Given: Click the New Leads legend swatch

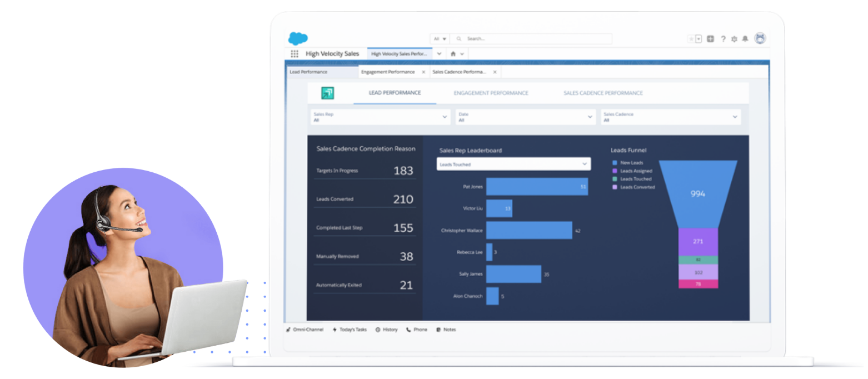Looking at the screenshot, I should pos(615,163).
